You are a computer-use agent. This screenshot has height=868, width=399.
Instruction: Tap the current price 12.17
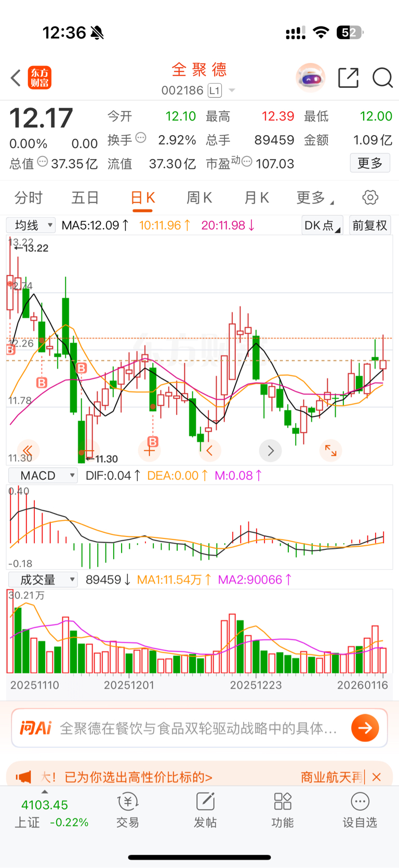tap(41, 118)
